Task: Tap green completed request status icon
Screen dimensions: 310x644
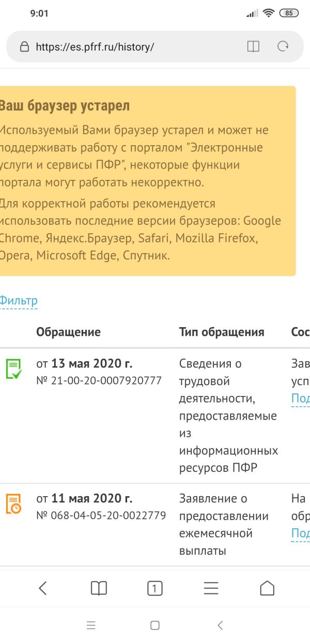Action: pyautogui.click(x=14, y=369)
